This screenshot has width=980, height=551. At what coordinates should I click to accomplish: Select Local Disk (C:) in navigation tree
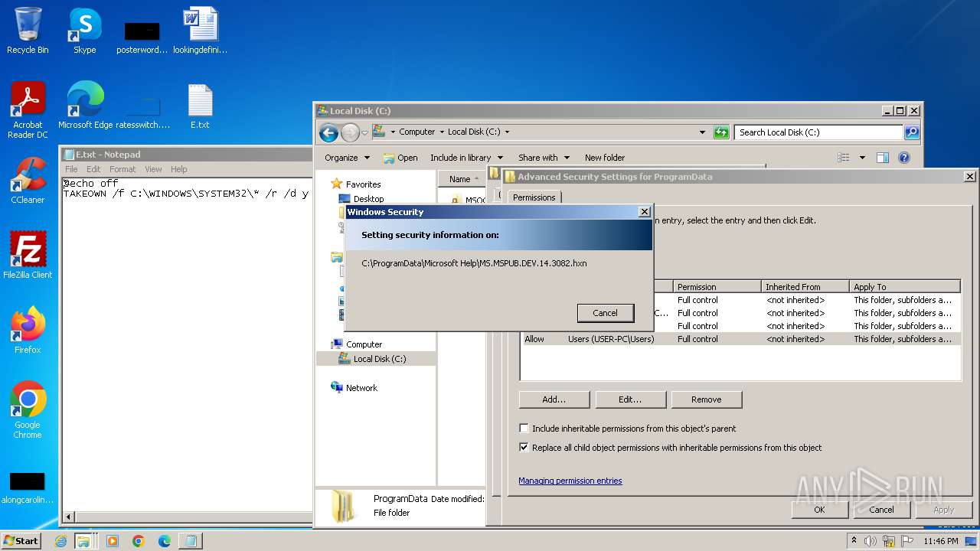click(380, 359)
